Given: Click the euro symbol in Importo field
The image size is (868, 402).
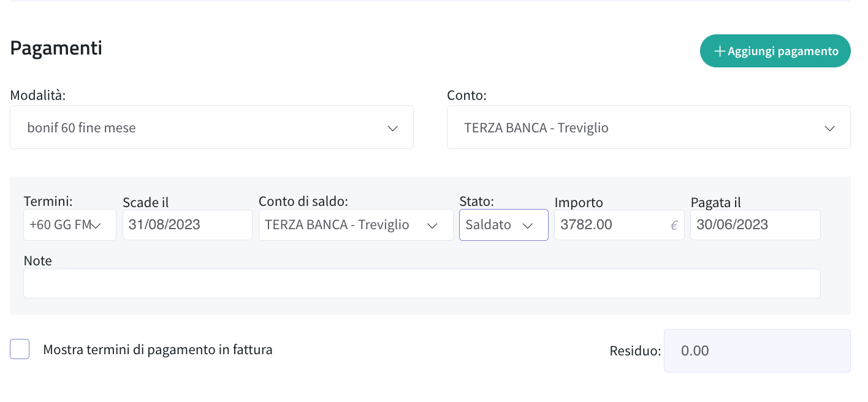Looking at the screenshot, I should [674, 226].
